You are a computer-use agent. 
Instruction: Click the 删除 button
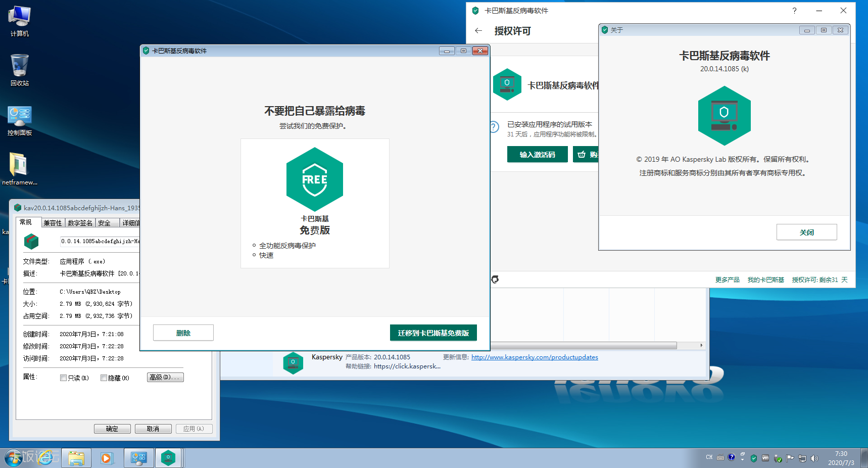pyautogui.click(x=183, y=333)
